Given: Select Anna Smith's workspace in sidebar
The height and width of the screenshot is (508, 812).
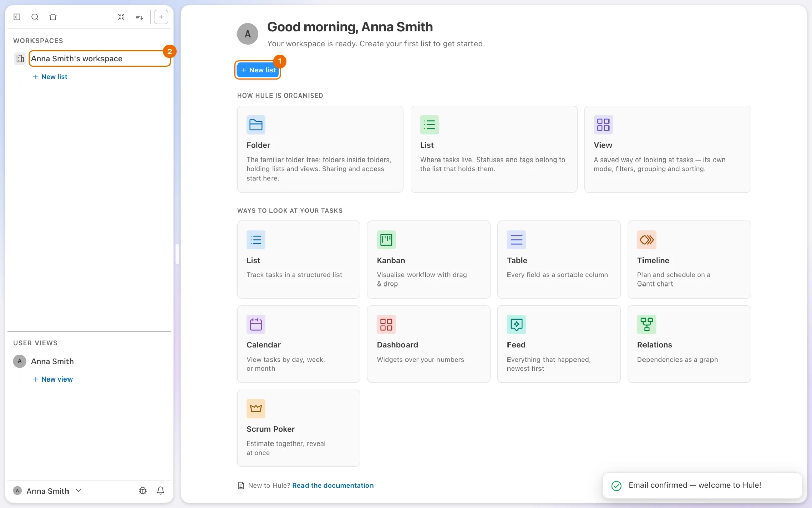Looking at the screenshot, I should pyautogui.click(x=99, y=59).
